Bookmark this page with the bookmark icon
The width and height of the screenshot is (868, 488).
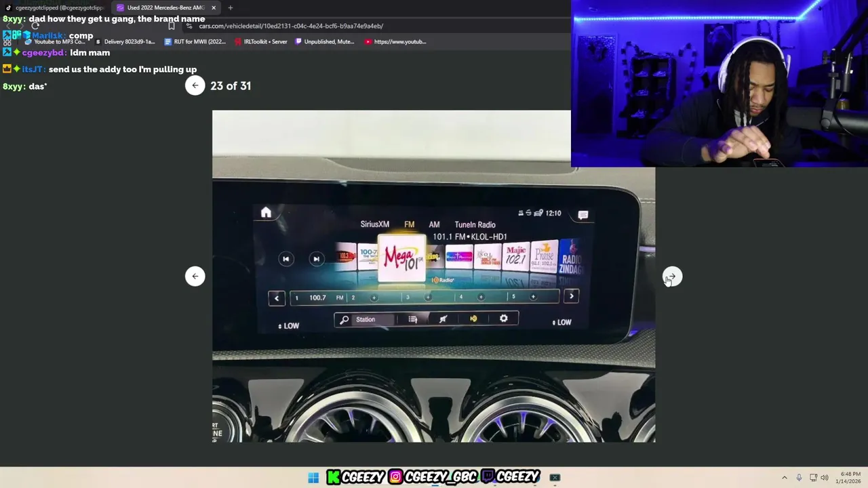coord(172,26)
